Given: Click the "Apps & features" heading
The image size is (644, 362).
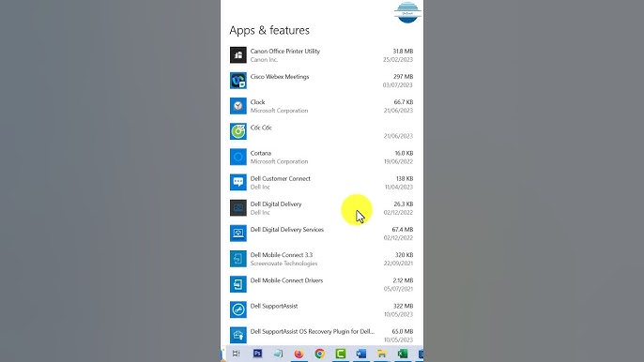Looking at the screenshot, I should 269,30.
